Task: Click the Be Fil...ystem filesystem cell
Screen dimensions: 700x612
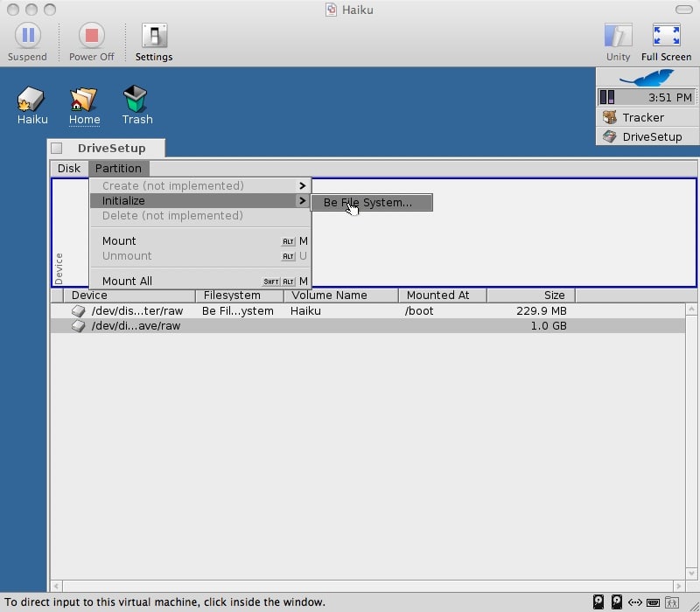Action: (x=237, y=311)
